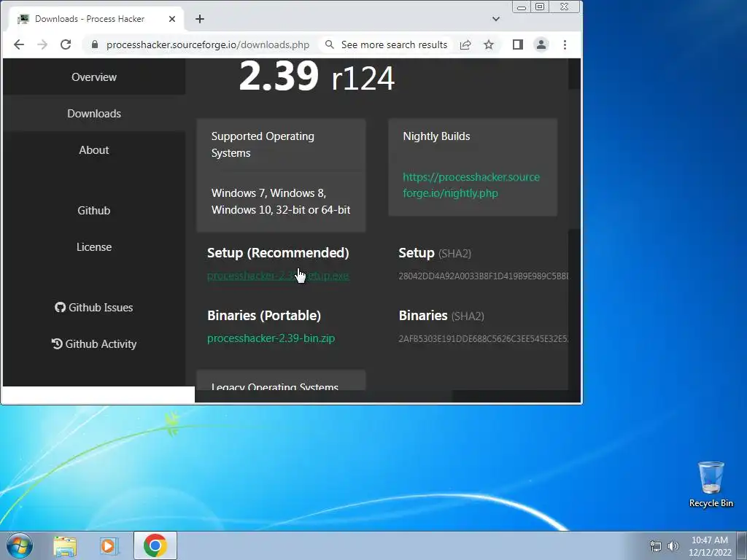Click the Nightly Builds heading
The width and height of the screenshot is (747, 560).
(436, 136)
